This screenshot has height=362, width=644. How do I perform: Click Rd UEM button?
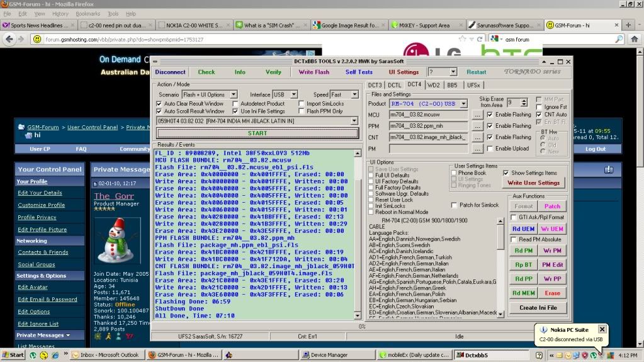(x=523, y=229)
